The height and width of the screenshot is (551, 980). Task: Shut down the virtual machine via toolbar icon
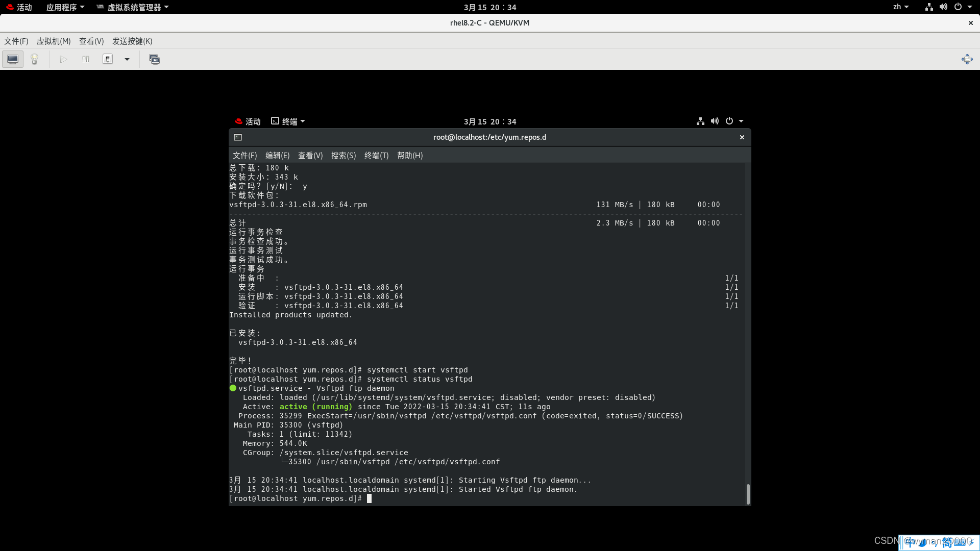[108, 59]
